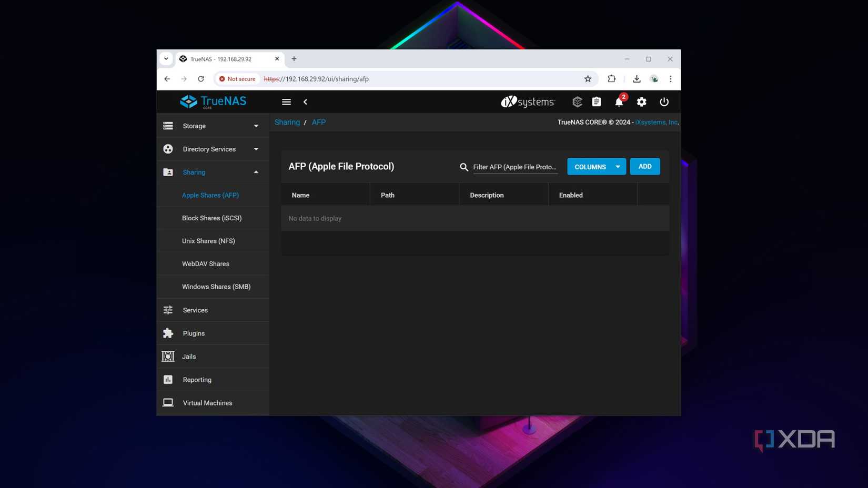Click the TrueCommand layered icon

pyautogui.click(x=577, y=102)
